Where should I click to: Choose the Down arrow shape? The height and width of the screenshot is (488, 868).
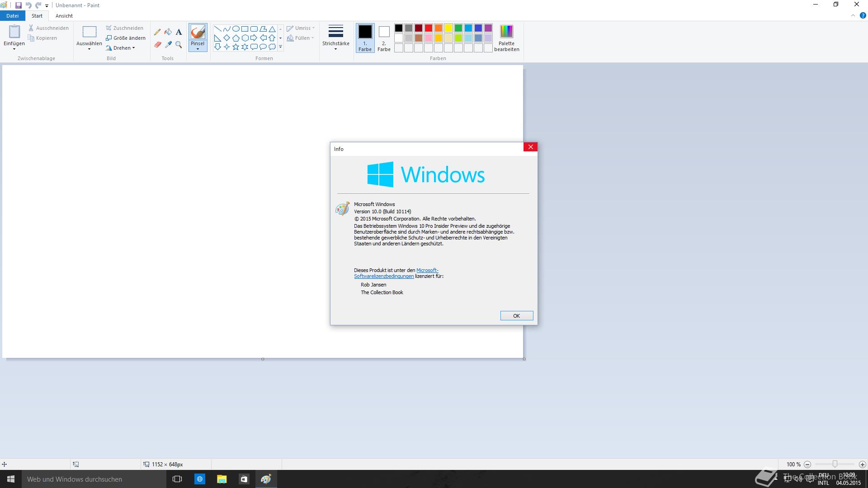click(x=217, y=47)
